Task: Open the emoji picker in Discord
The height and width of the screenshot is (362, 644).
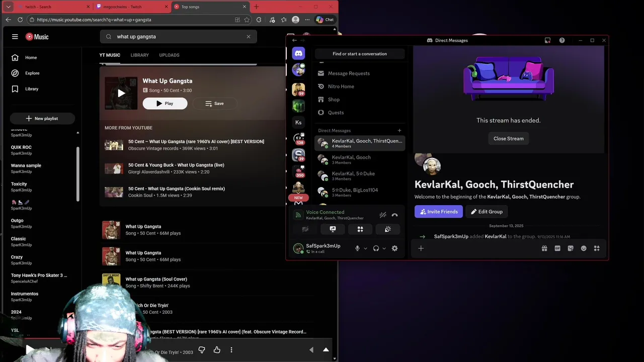Action: (x=584, y=248)
